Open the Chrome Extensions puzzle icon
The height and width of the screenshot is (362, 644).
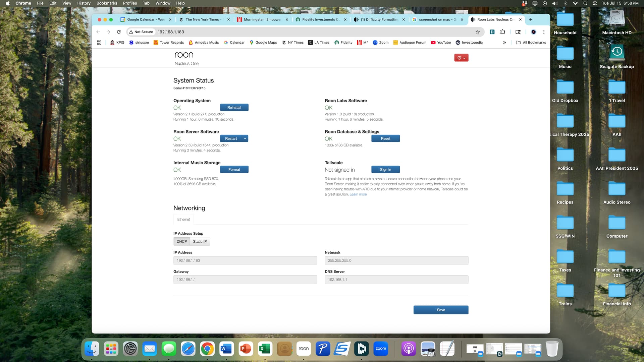point(502,32)
